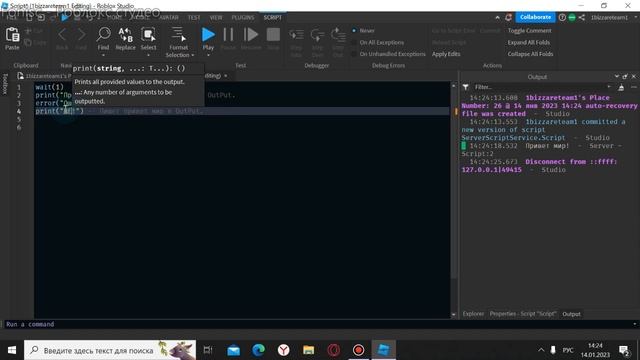Image resolution: width=640 pixels, height=360 pixels.
Task: Navigate Back in the script
Action: 62,35
